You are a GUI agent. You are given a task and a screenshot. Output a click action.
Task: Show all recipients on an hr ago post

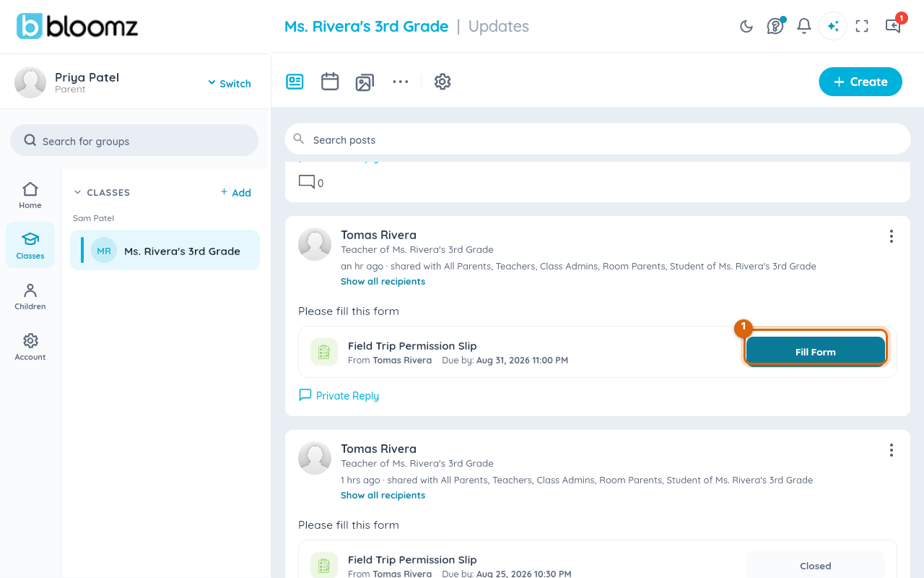(383, 281)
